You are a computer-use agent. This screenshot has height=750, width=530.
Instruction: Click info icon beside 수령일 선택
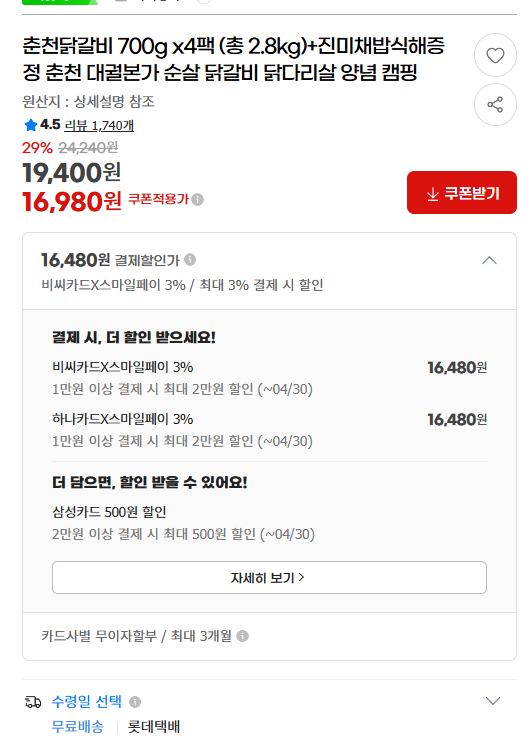tap(135, 702)
